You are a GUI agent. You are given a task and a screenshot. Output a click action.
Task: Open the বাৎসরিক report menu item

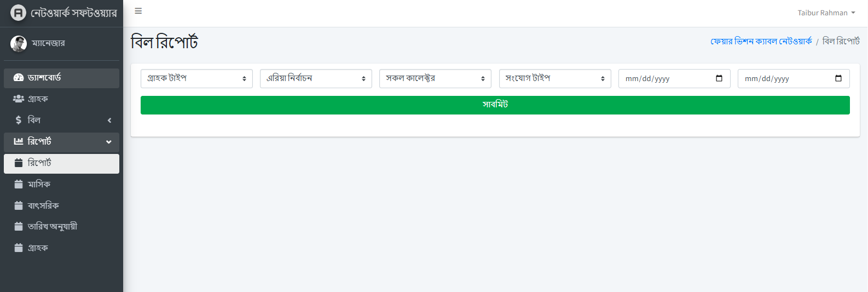[x=43, y=205]
